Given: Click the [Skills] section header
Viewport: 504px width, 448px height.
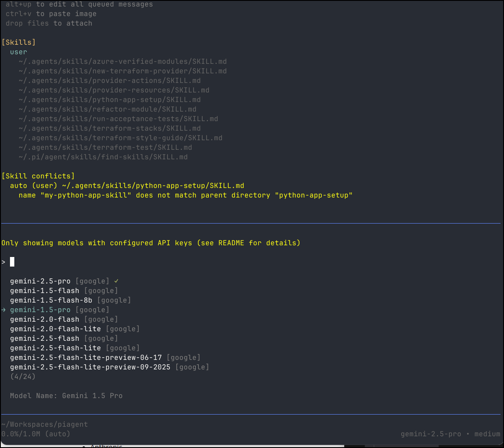Looking at the screenshot, I should tap(19, 43).
